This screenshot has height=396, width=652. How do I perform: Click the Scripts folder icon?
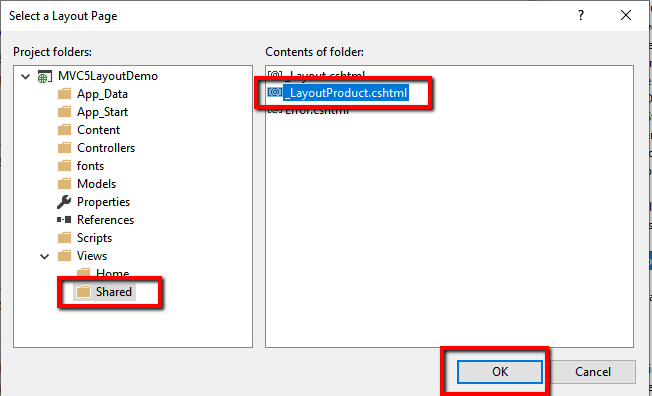(x=64, y=238)
